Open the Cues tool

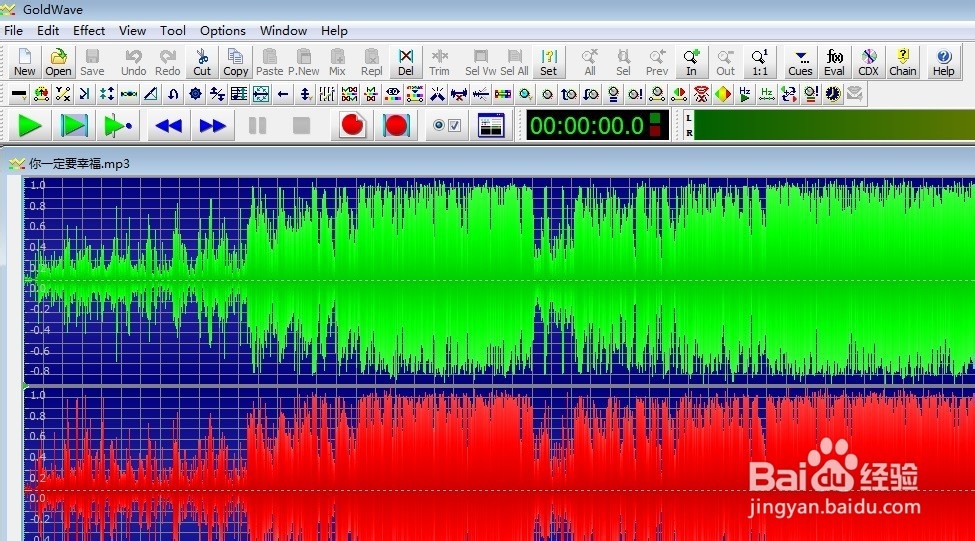(800, 62)
